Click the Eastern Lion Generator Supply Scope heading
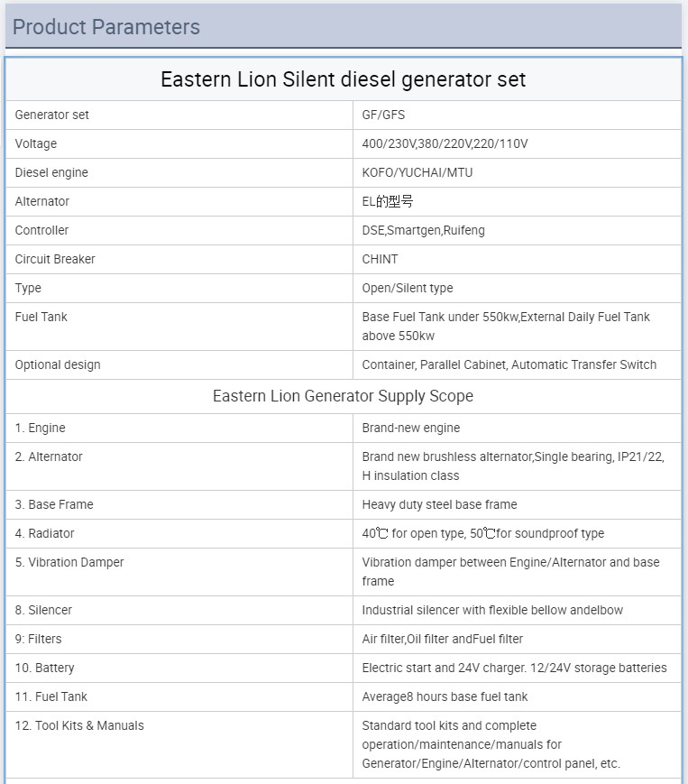688x784 pixels. click(343, 396)
